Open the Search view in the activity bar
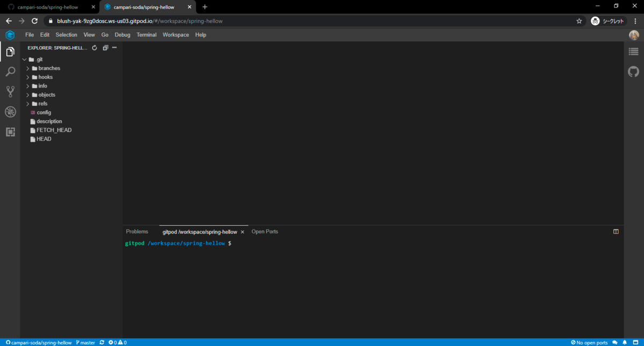 (x=10, y=72)
